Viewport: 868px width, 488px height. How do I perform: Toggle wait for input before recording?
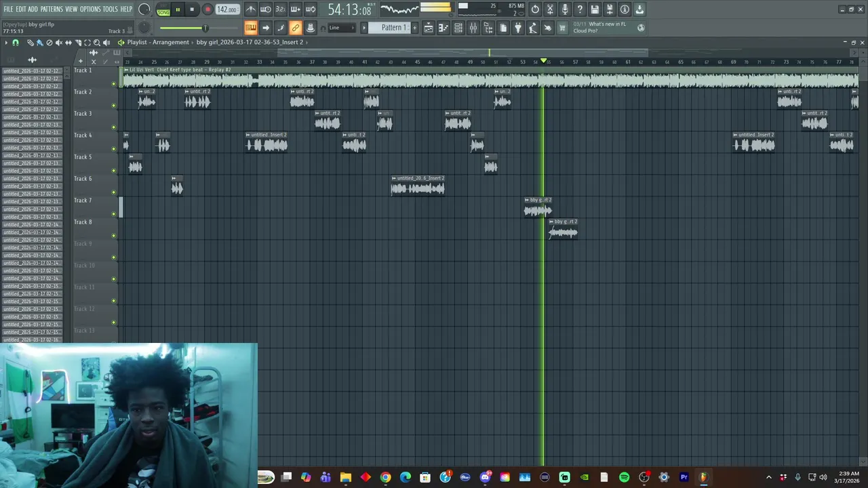coord(266,9)
